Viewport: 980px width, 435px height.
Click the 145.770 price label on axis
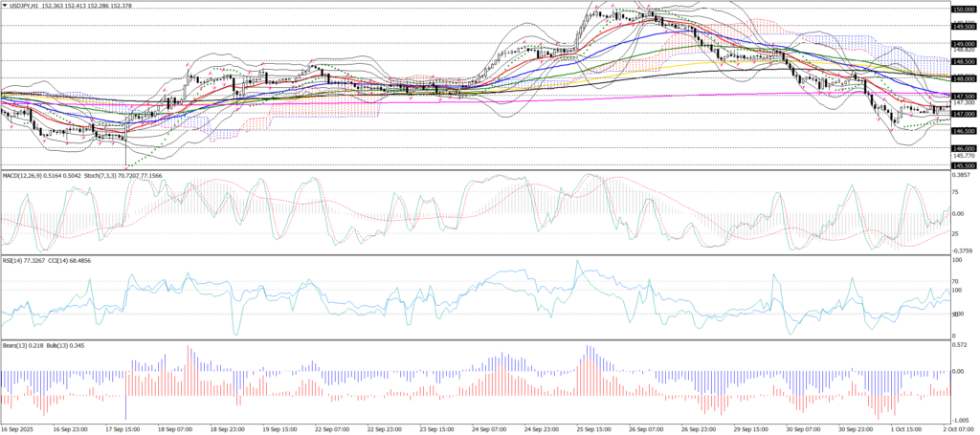click(x=963, y=156)
